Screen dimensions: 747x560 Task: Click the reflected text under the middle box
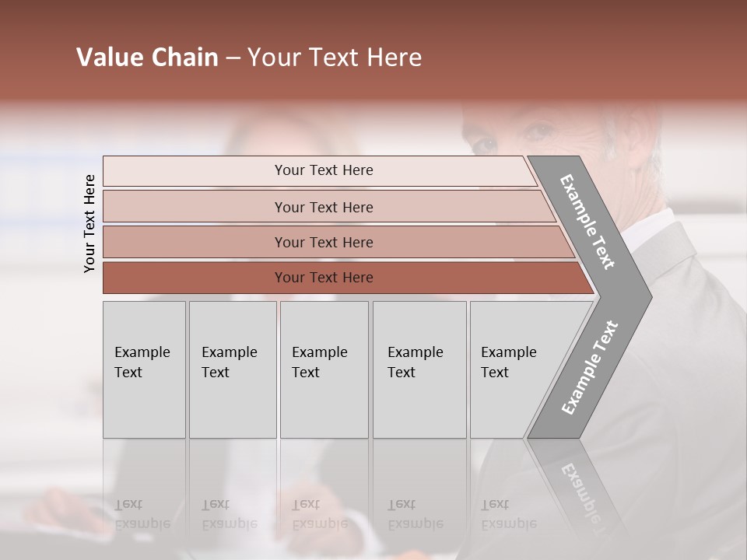click(x=320, y=514)
